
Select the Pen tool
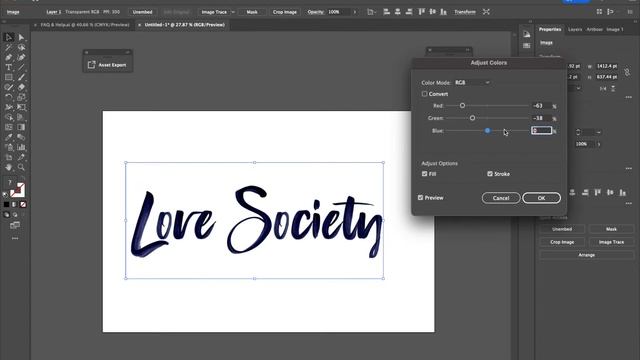point(9,58)
